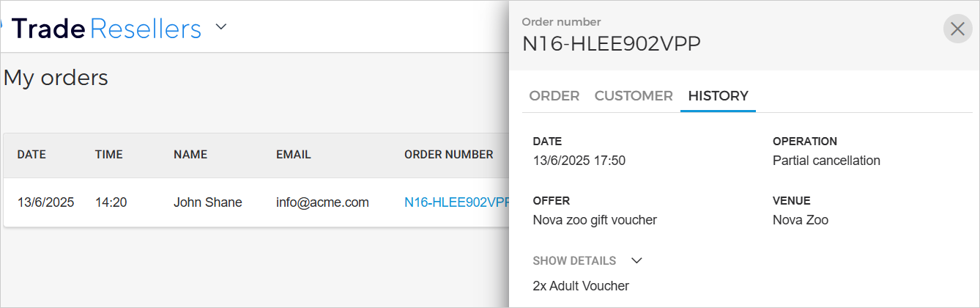Sort by the DATE column header

(x=31, y=155)
